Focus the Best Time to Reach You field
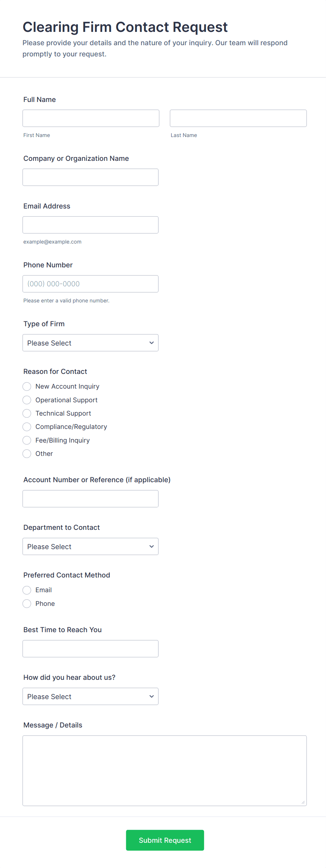 pyautogui.click(x=90, y=649)
